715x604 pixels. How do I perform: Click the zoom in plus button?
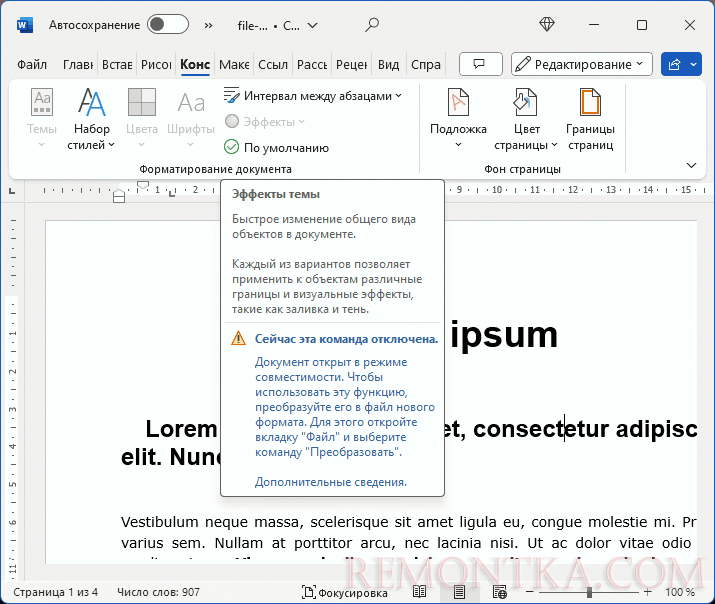tap(648, 592)
